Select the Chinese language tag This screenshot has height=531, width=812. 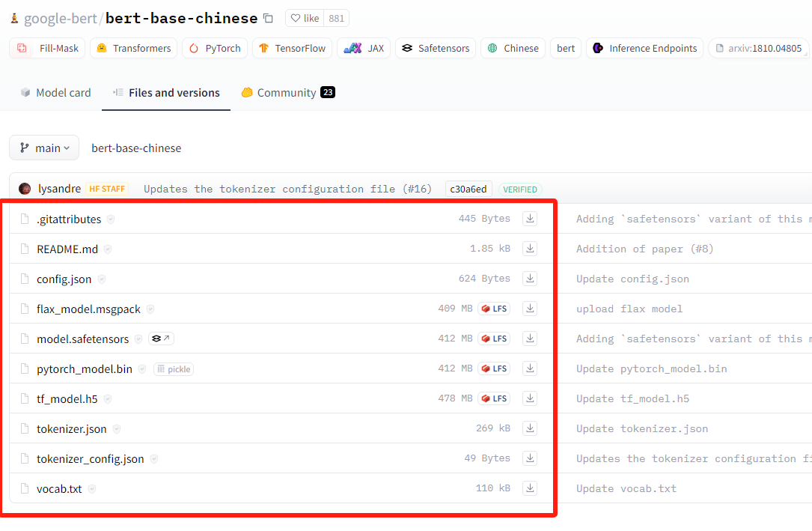(x=513, y=48)
